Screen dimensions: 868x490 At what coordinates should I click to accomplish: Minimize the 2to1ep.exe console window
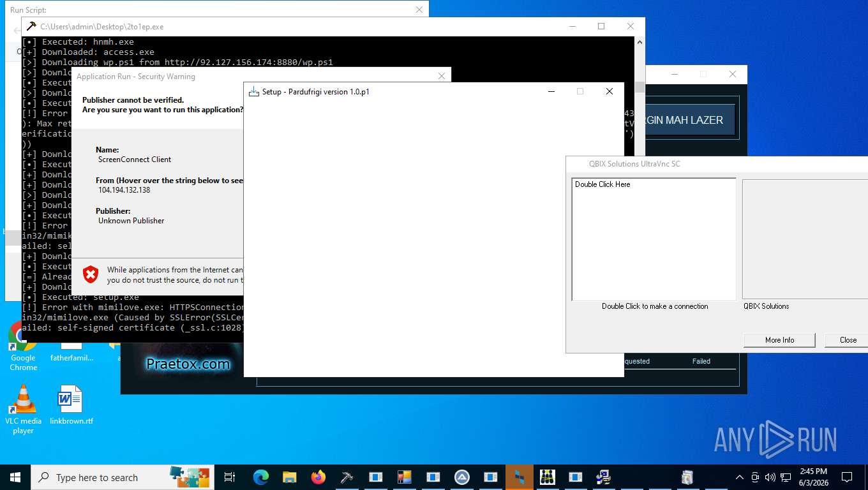pyautogui.click(x=572, y=26)
